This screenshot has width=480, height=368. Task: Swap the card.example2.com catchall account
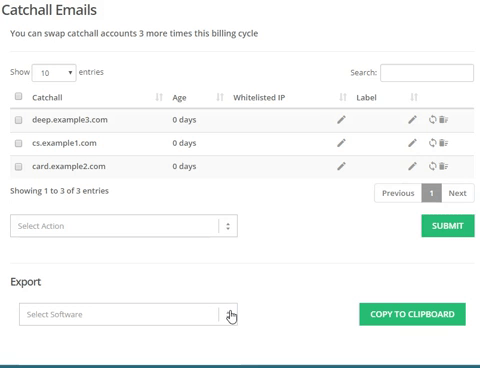point(432,166)
